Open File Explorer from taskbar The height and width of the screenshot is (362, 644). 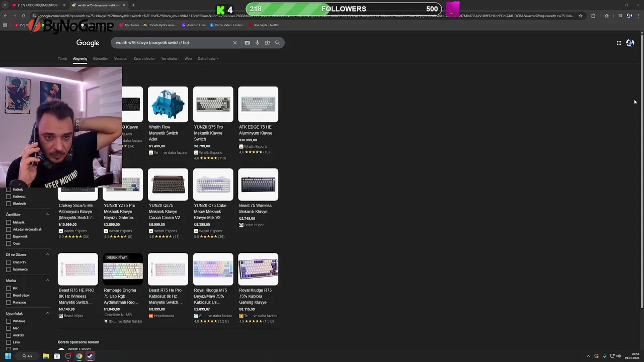[x=46, y=356]
